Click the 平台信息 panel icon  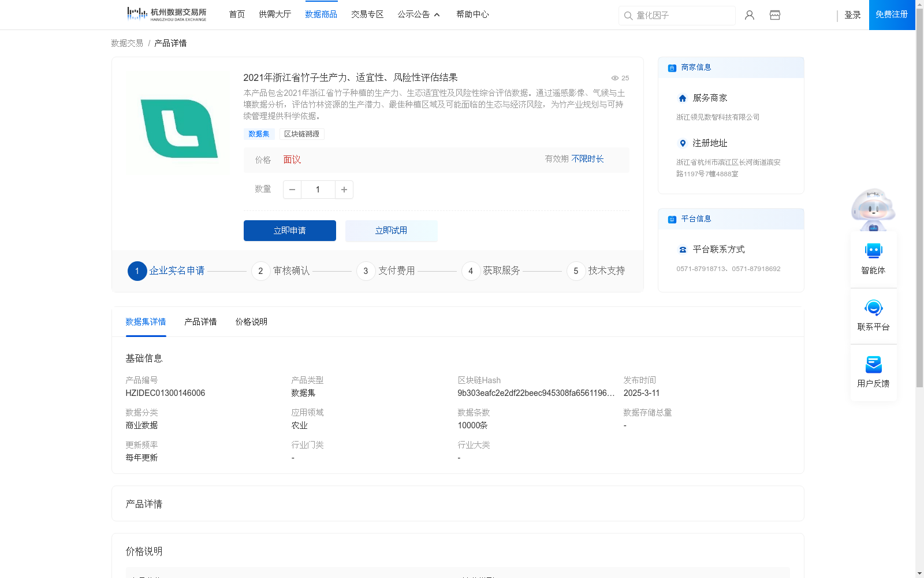672,220
